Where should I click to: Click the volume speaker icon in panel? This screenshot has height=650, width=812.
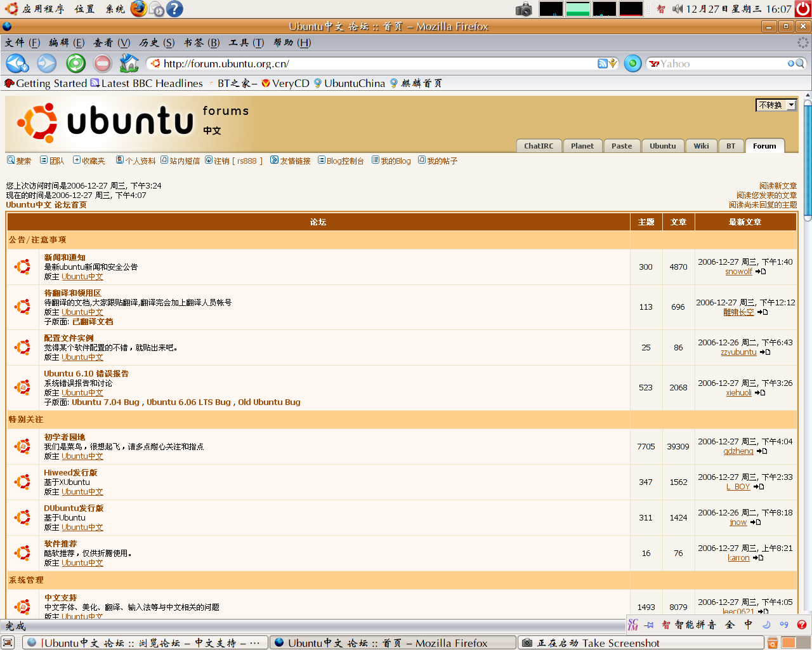pos(678,9)
